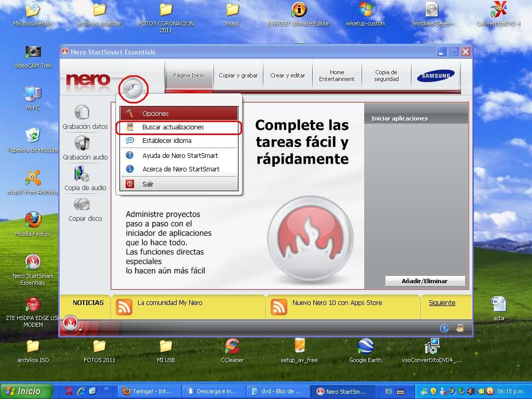Screen dimensions: 532x399
Task: Click RSS icon beside Nuevo Nero 10
Action: [279, 307]
